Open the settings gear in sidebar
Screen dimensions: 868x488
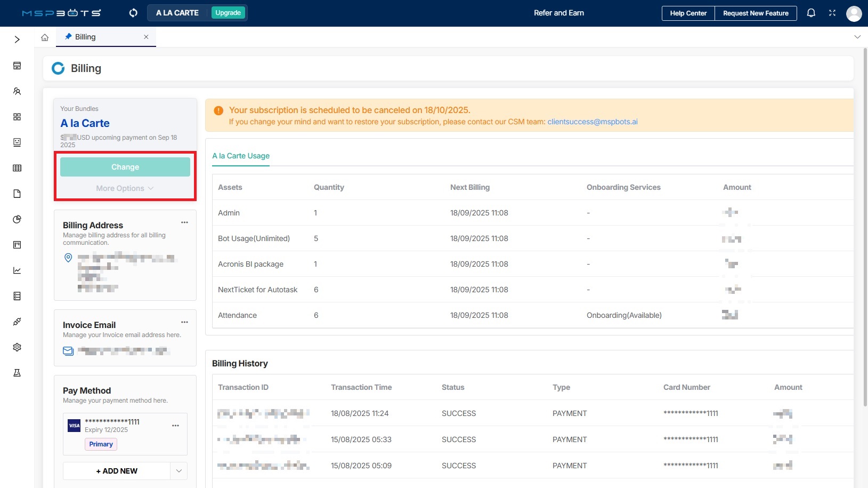17,347
